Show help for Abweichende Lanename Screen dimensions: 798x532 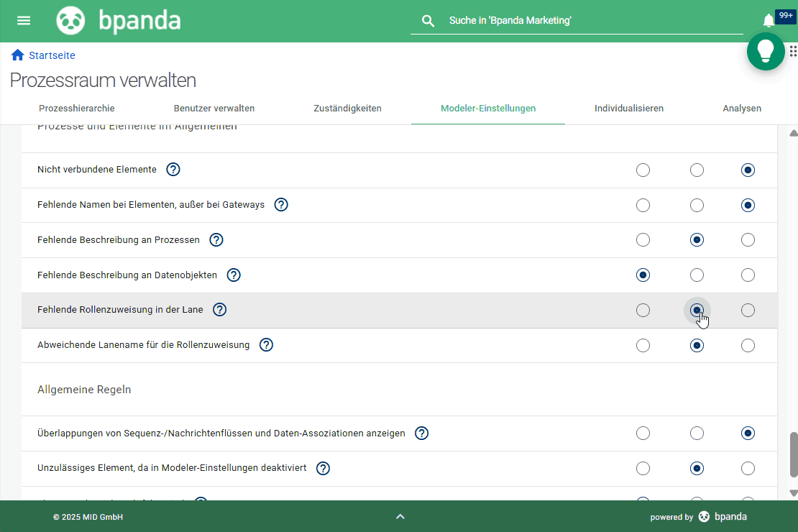point(266,344)
